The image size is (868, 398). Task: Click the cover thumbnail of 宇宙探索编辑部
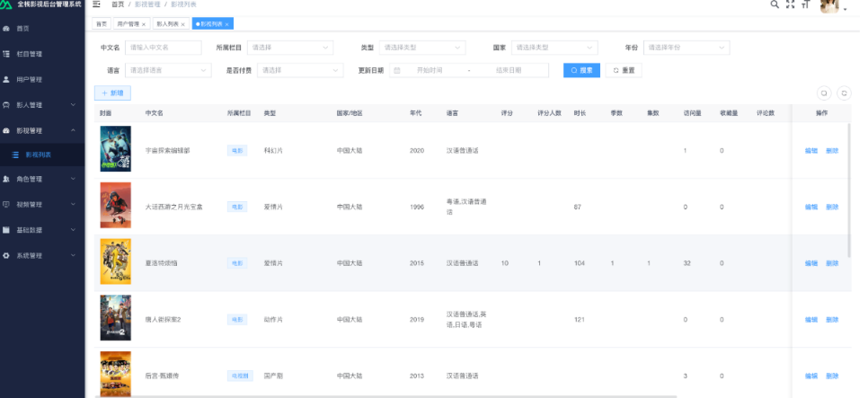click(x=116, y=149)
